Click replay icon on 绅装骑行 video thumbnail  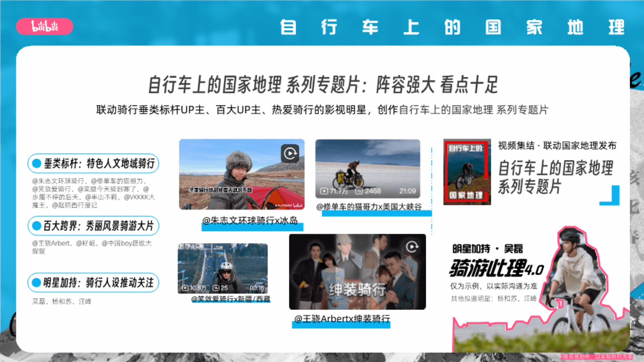(412, 247)
